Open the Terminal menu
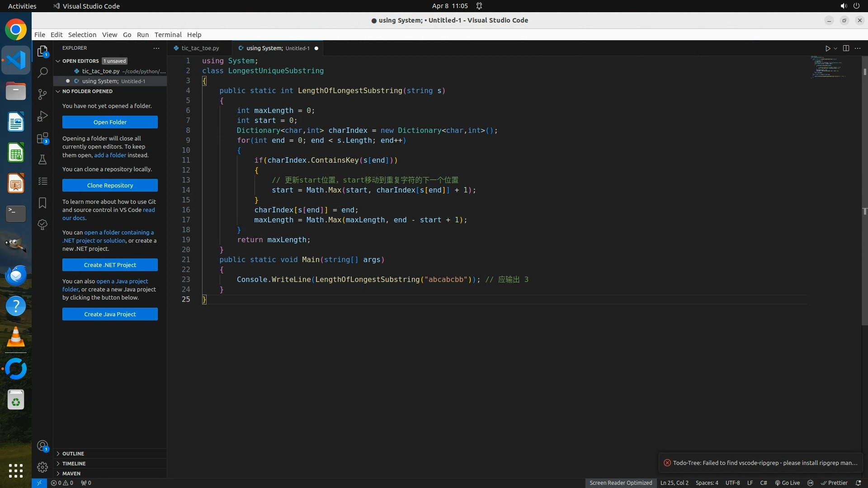The image size is (868, 488). click(x=168, y=35)
